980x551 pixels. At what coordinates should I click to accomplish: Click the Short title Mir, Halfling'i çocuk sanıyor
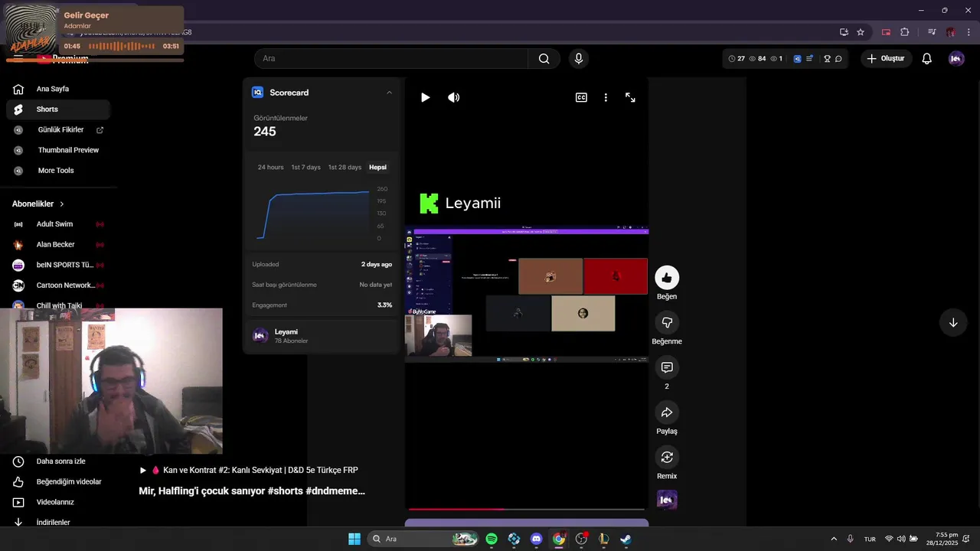click(252, 491)
